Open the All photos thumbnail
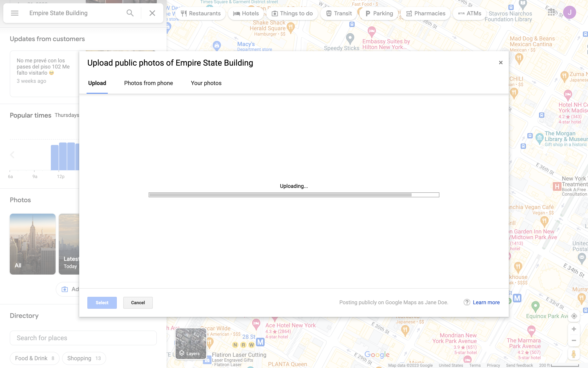The height and width of the screenshot is (368, 588). (x=32, y=244)
